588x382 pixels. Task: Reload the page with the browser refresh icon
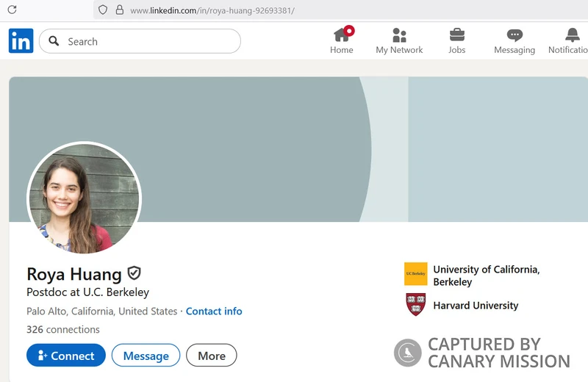[x=12, y=10]
